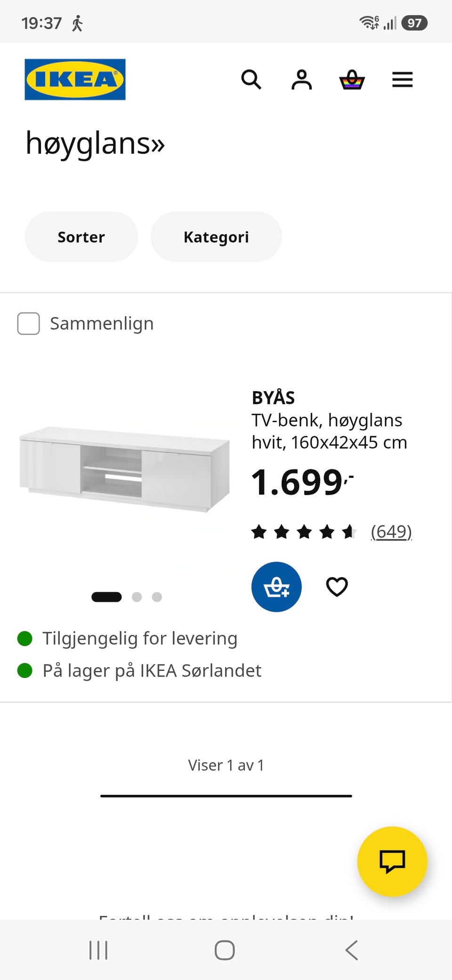Open the search magnifier icon
The width and height of the screenshot is (452, 980).
point(251,80)
